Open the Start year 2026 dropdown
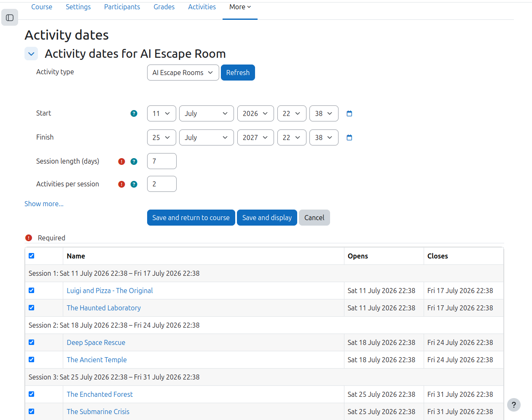The height and width of the screenshot is (420, 532). point(255,113)
